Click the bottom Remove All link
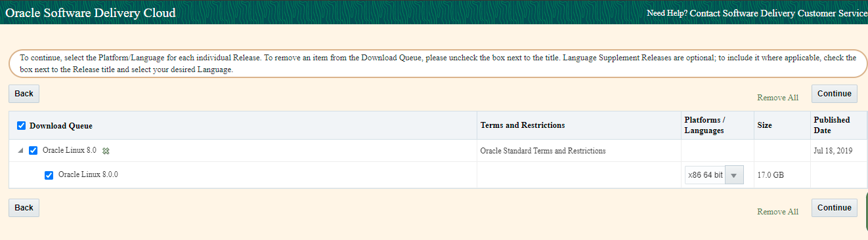The image size is (868, 240). tap(777, 212)
